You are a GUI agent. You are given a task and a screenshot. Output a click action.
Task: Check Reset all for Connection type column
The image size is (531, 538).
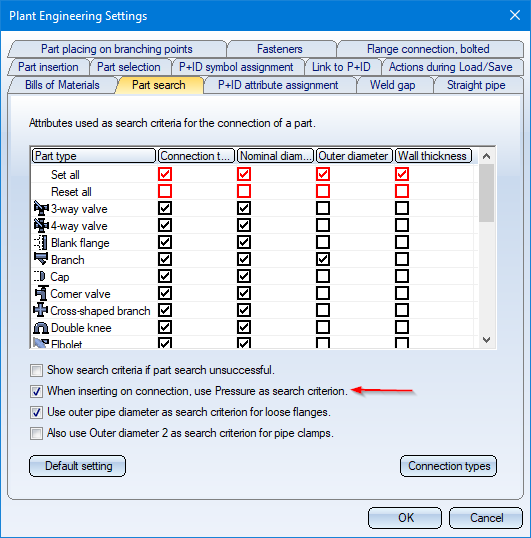coord(165,191)
